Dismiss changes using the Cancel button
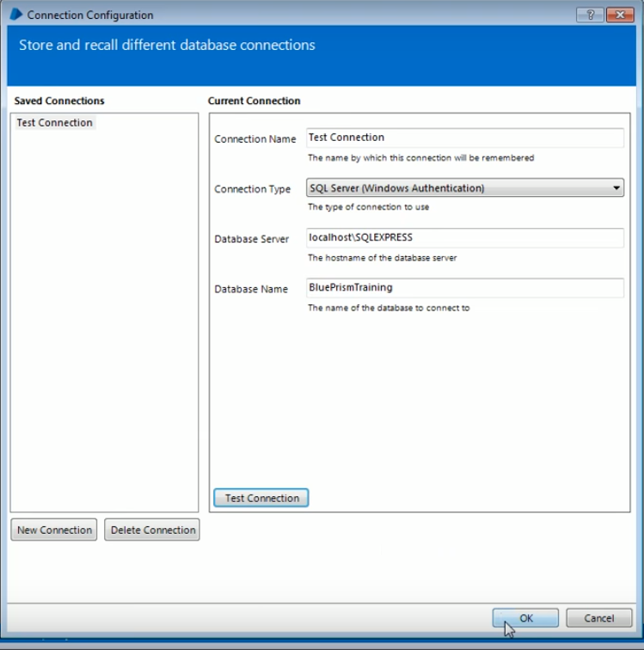644x650 pixels. coord(598,617)
